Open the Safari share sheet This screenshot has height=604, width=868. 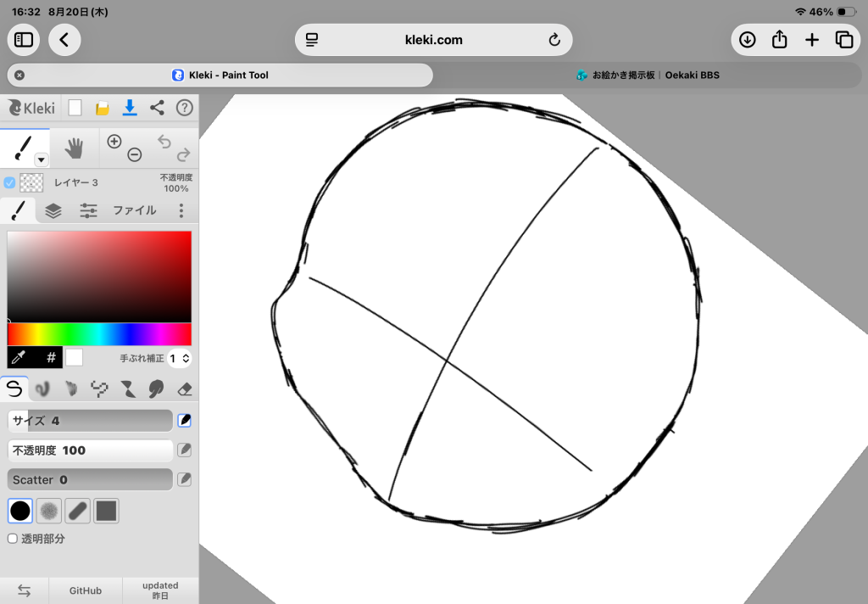click(780, 40)
